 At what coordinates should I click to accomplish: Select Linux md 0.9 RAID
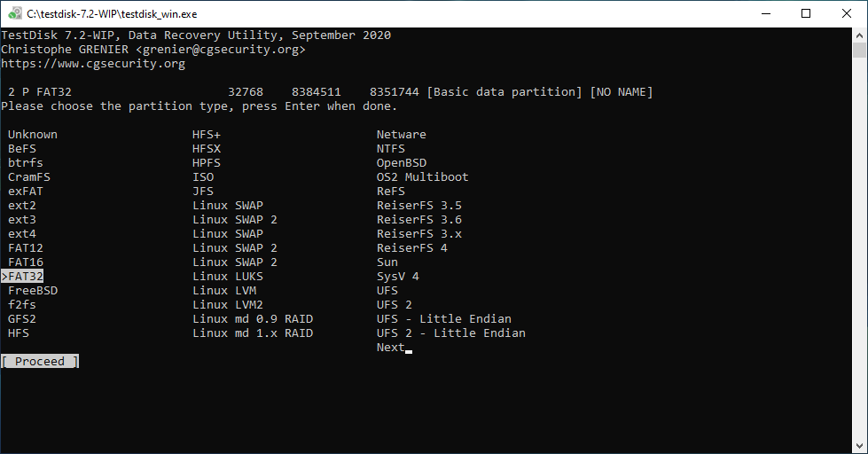[x=253, y=319]
